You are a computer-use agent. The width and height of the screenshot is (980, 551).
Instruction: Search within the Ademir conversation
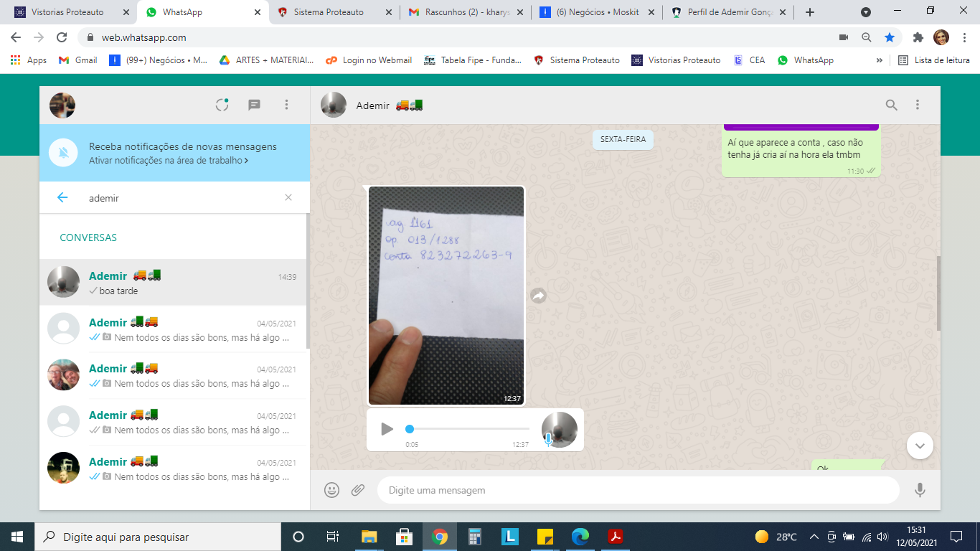pyautogui.click(x=891, y=105)
